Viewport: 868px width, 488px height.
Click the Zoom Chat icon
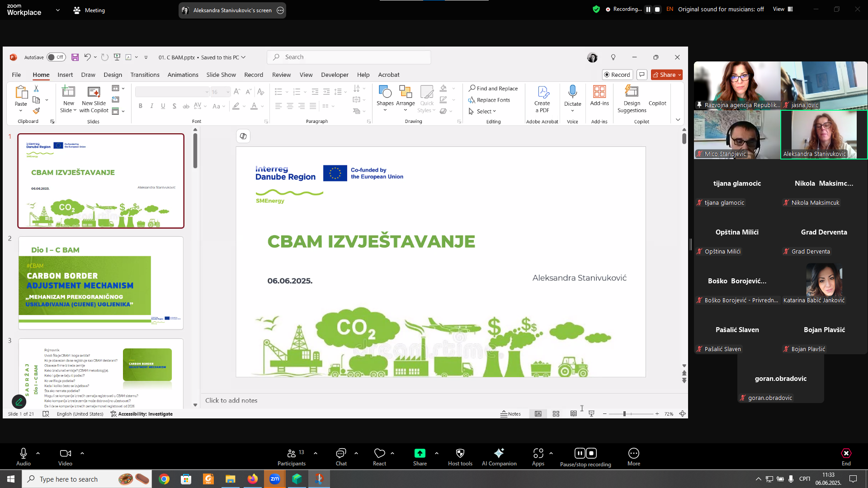341,454
